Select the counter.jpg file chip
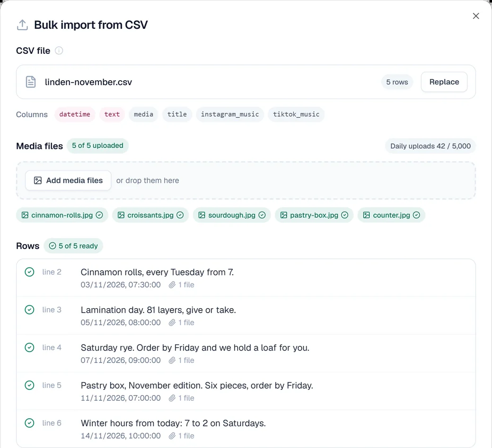The image size is (492, 448). (391, 215)
